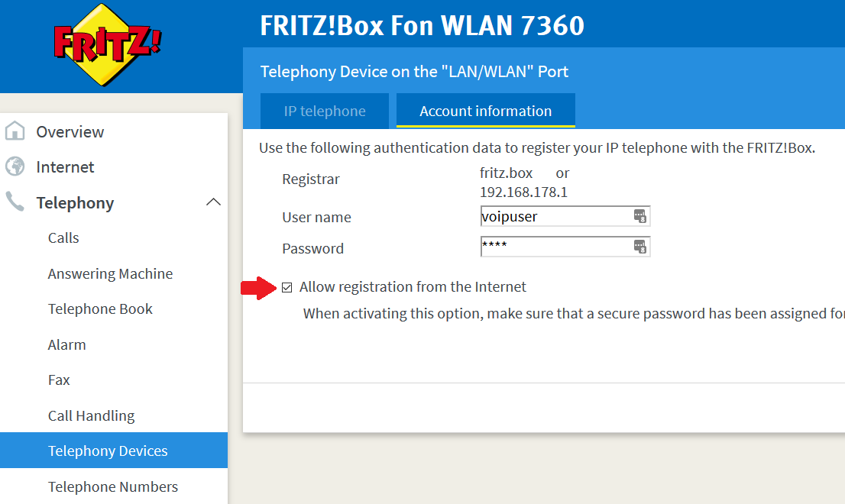
Task: Open Telephone Numbers page
Action: [112, 486]
